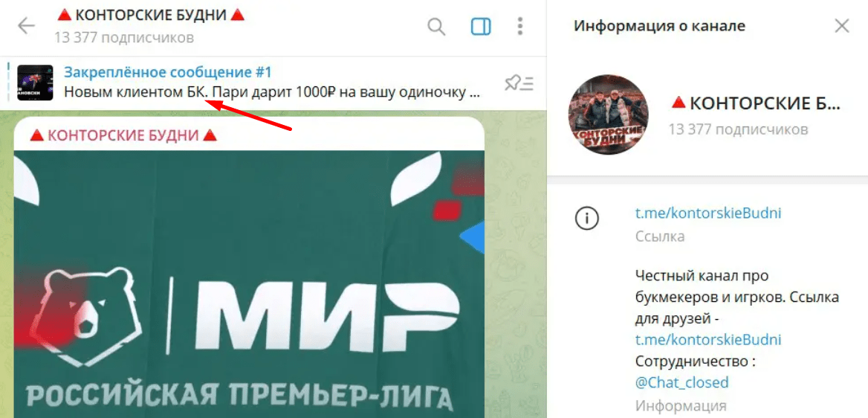Toggle the right sidebar panel icon
The image size is (868, 418).
click(x=481, y=26)
